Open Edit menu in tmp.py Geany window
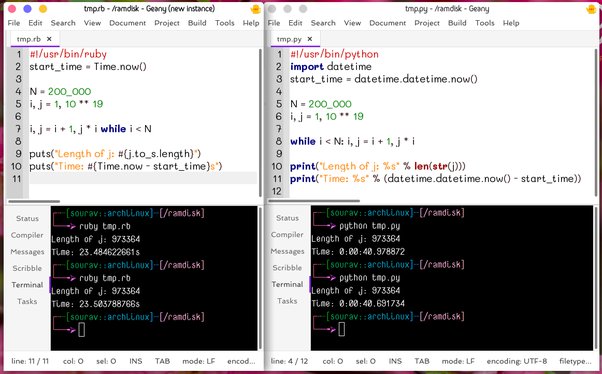The height and width of the screenshot is (374, 602). click(x=295, y=23)
